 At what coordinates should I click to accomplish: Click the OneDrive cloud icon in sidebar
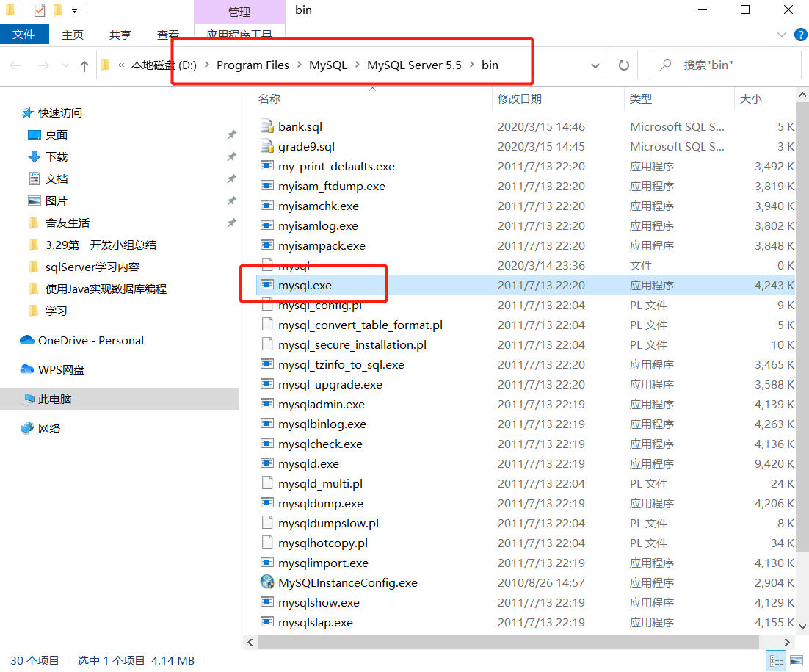(x=27, y=340)
